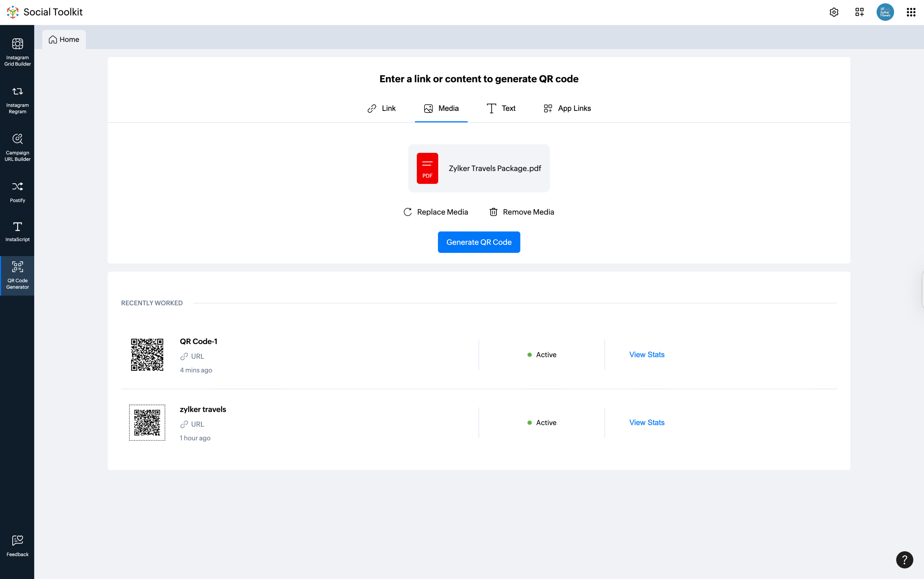
Task: Switch to the App Links tab
Action: pyautogui.click(x=567, y=108)
